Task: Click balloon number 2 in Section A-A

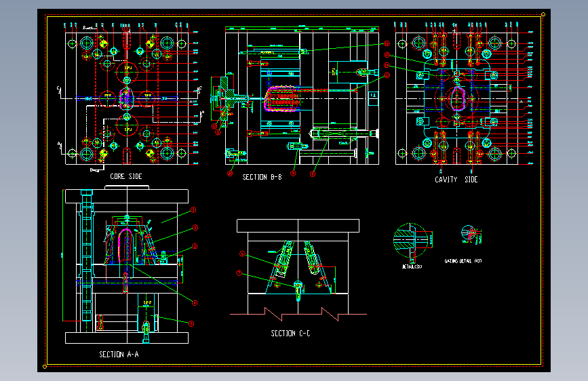Action: pyautogui.click(x=195, y=228)
